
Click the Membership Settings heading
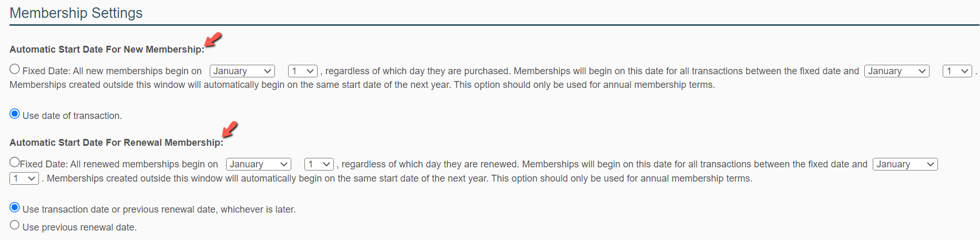point(76,13)
